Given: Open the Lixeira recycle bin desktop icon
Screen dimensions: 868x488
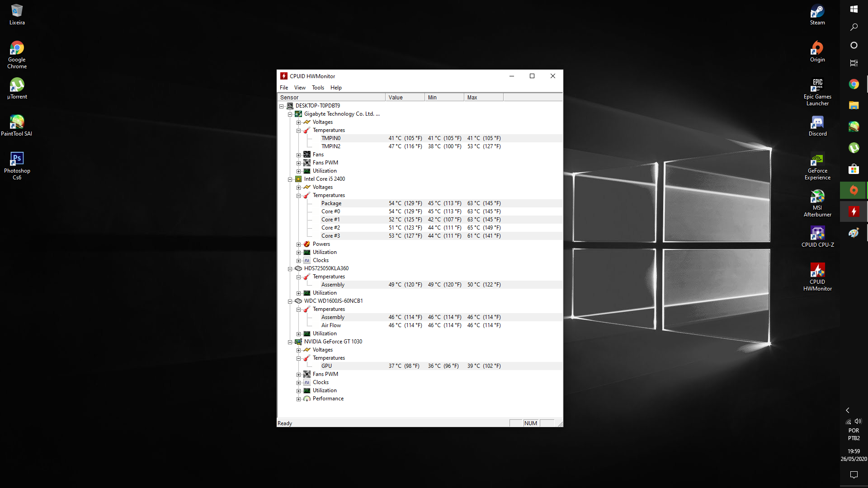Looking at the screenshot, I should (17, 14).
